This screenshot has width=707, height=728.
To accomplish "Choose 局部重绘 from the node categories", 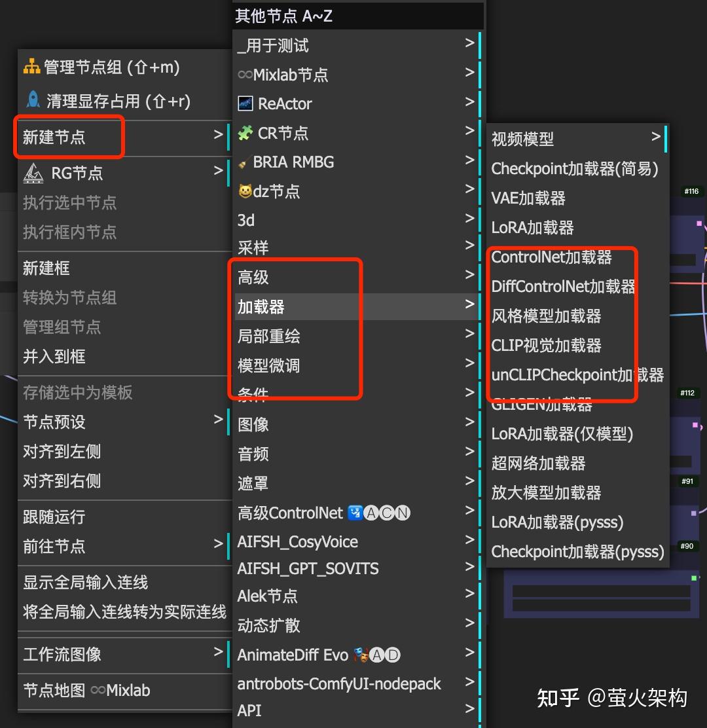I will pyautogui.click(x=268, y=335).
